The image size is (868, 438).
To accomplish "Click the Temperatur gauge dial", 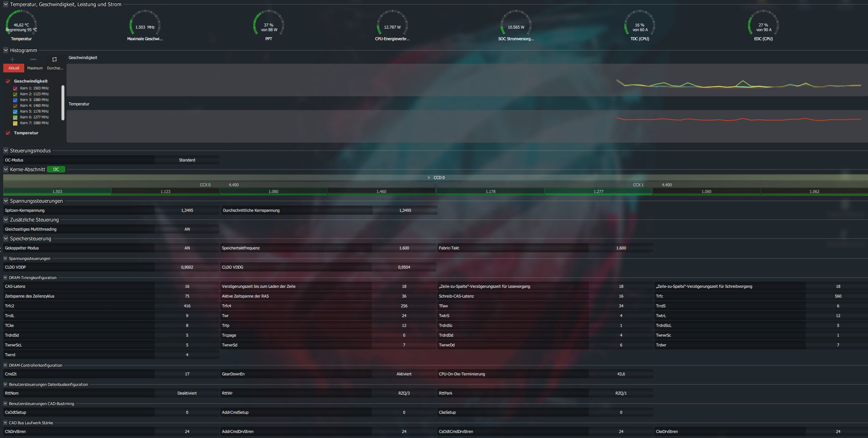I will coord(21,25).
